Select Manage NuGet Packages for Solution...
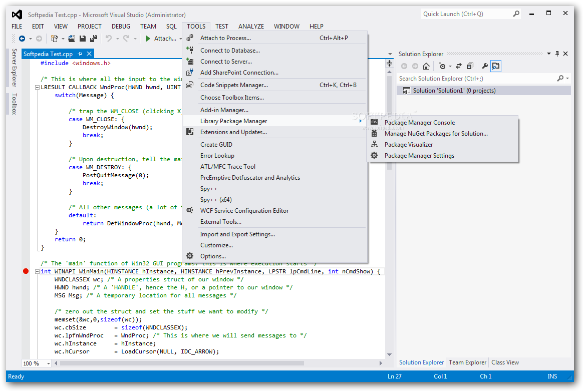 [x=443, y=133]
